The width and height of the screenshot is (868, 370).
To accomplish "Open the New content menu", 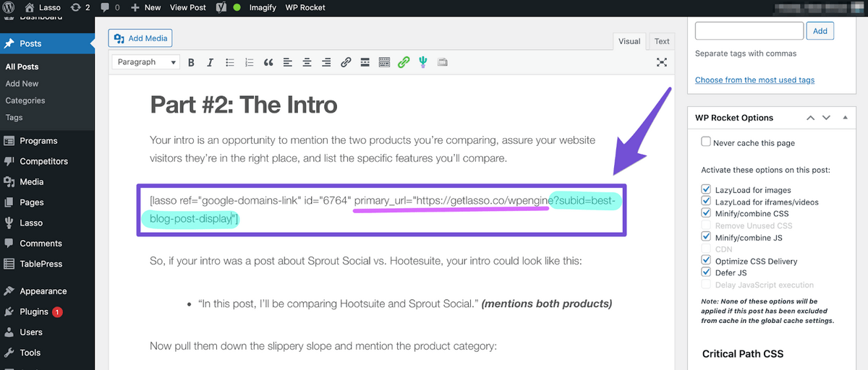I will point(146,7).
